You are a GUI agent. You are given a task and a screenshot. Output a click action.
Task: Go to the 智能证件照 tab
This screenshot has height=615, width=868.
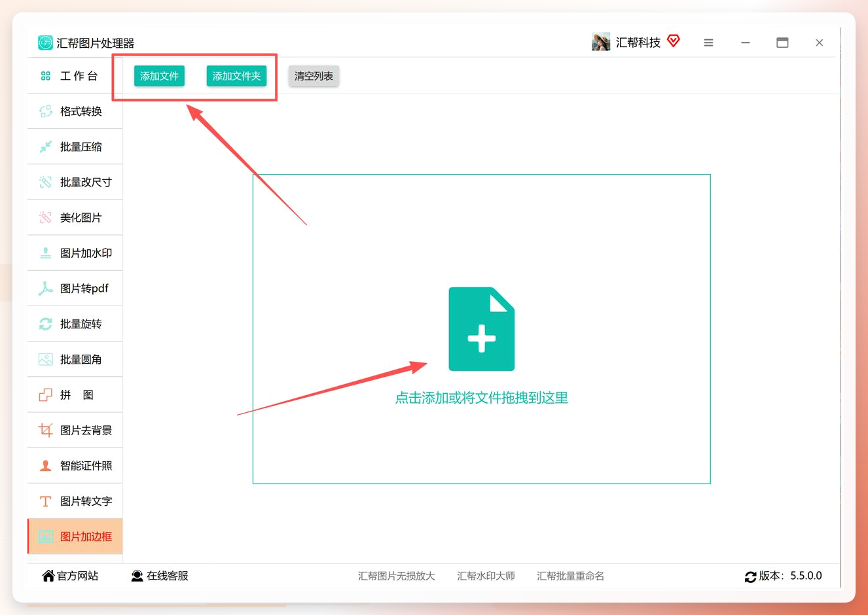(75, 466)
